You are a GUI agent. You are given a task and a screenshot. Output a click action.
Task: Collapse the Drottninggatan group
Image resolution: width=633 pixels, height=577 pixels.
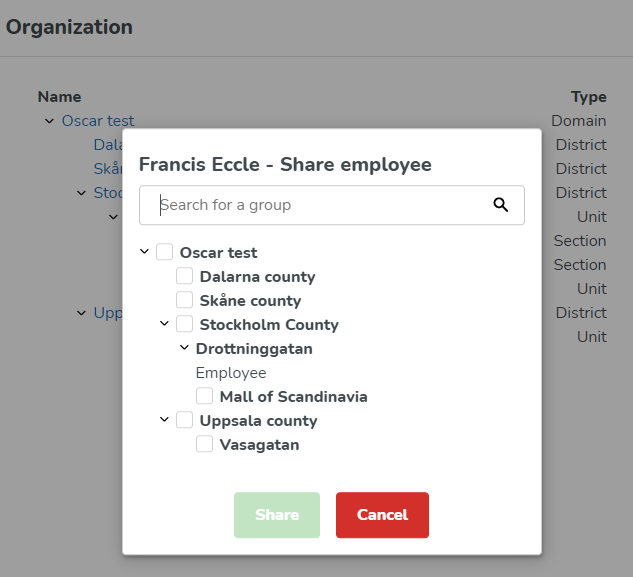click(184, 348)
